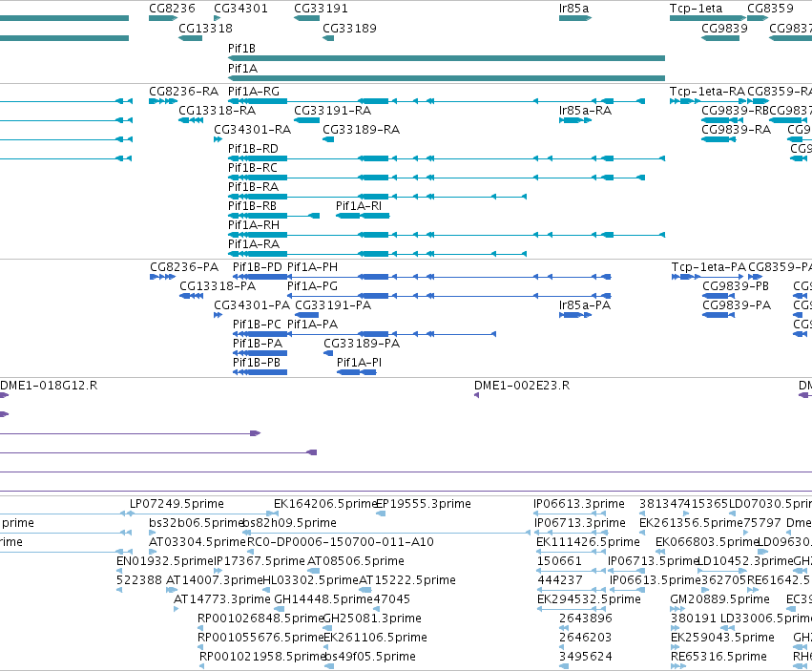Select EST label GH25081.3prime
812x671 pixels.
[x=372, y=619]
